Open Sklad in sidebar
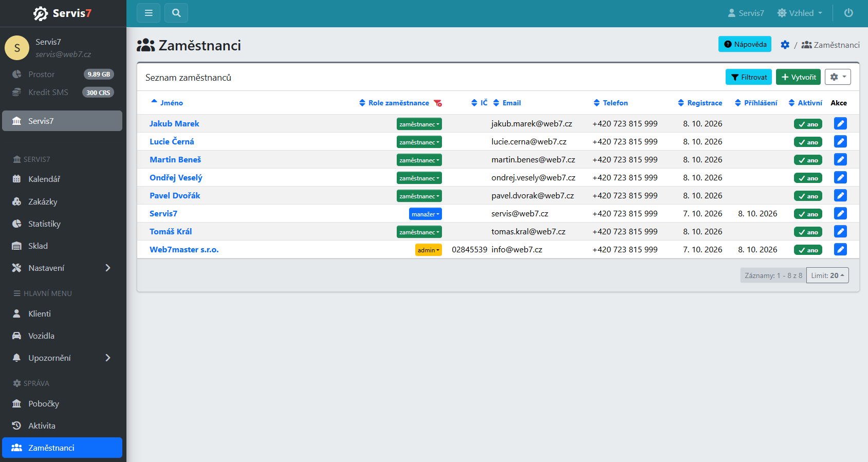 pyautogui.click(x=62, y=246)
